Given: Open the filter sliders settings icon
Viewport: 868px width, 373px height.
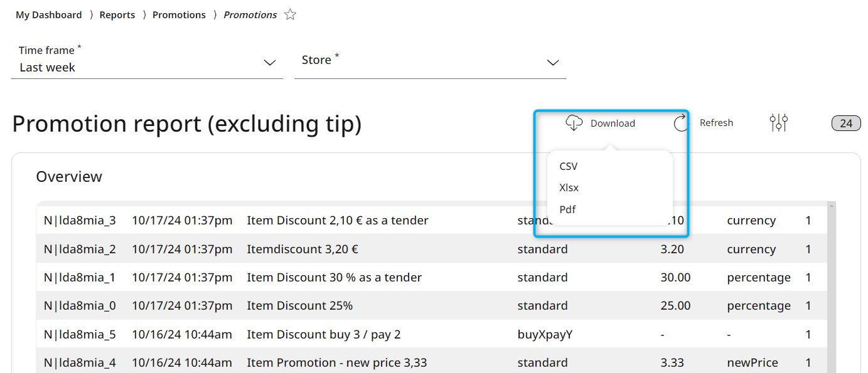Looking at the screenshot, I should click(778, 122).
